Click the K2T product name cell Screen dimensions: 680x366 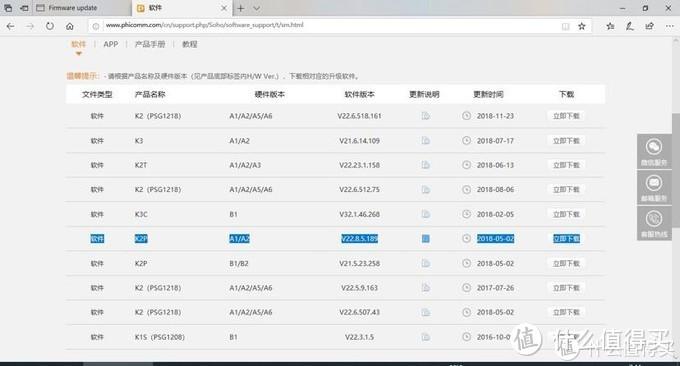141,165
